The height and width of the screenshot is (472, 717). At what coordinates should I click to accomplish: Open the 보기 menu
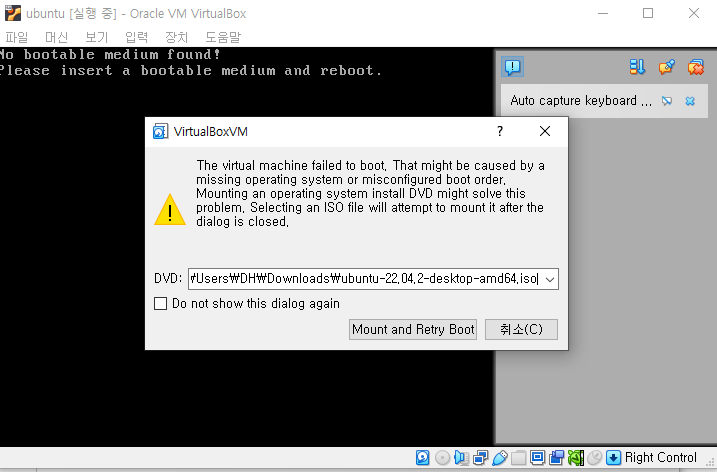coord(96,37)
